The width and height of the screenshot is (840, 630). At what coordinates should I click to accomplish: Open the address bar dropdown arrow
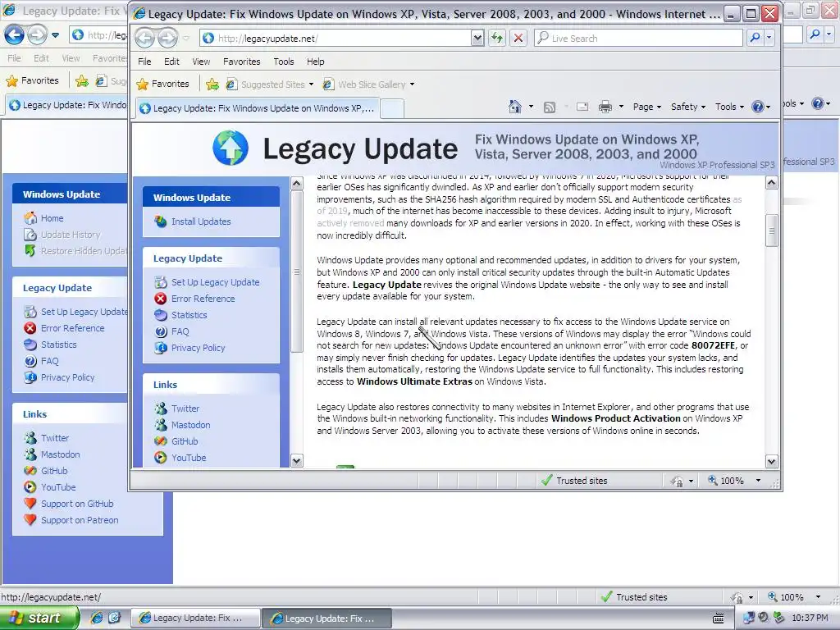click(477, 38)
